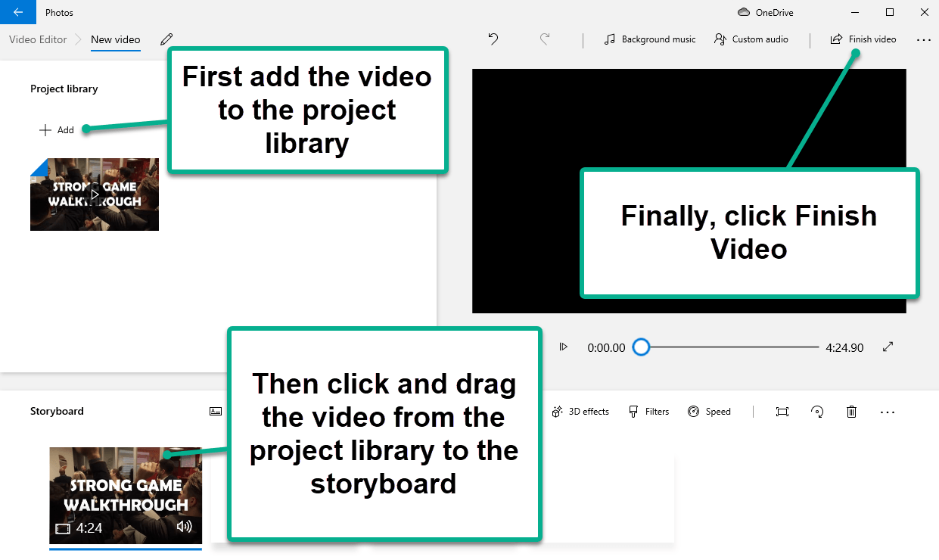Open the Background music options
The width and height of the screenshot is (939, 560).
(x=649, y=39)
